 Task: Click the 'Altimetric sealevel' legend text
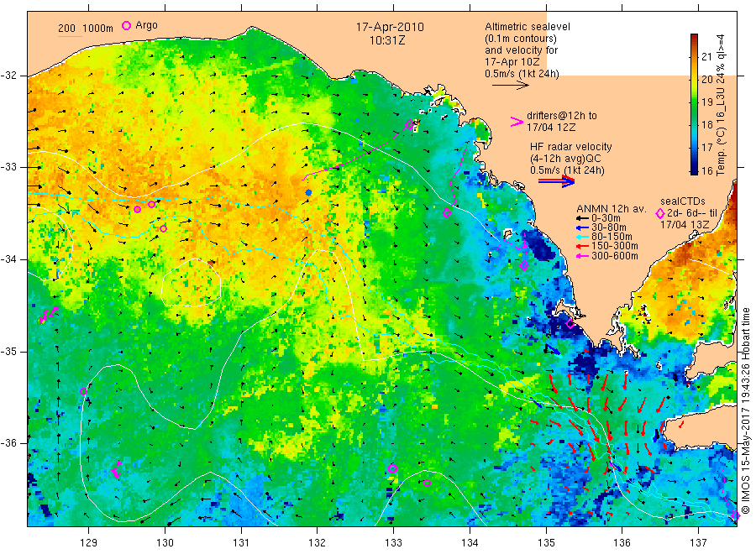(x=528, y=27)
